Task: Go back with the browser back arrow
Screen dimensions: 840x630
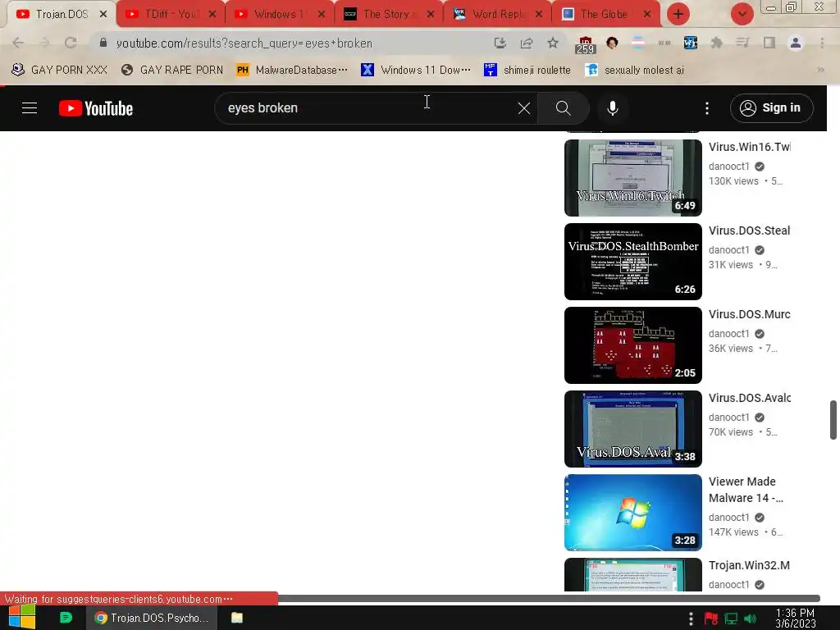Action: click(18, 43)
